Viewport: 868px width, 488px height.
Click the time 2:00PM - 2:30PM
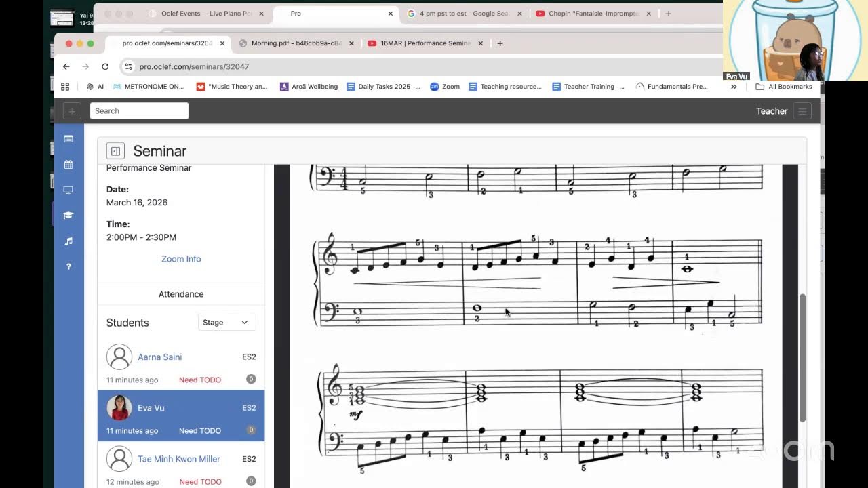pyautogui.click(x=141, y=237)
